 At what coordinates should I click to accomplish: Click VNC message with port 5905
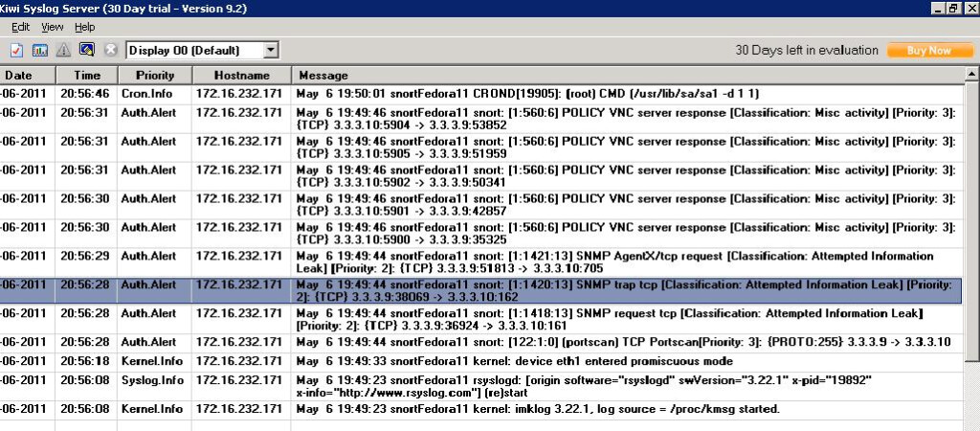coord(628,147)
